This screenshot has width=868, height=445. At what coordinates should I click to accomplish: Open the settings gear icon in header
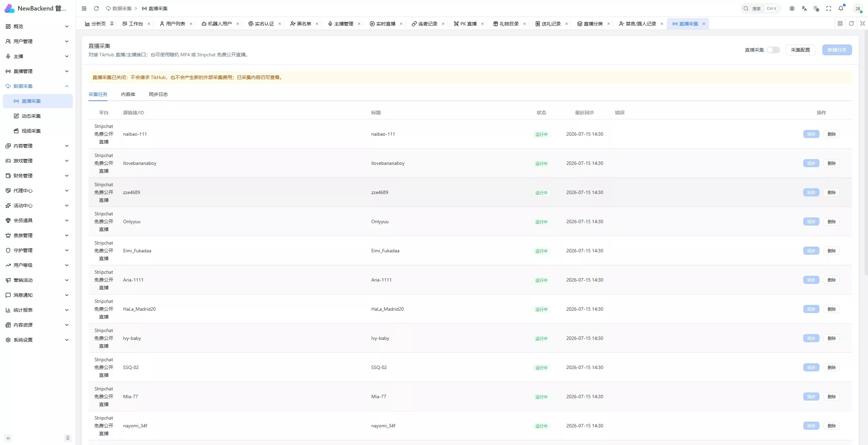[792, 8]
